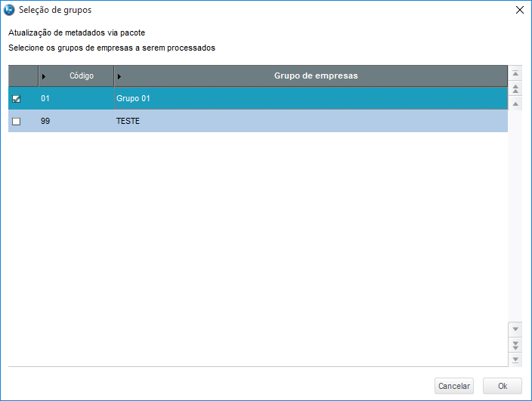Uncheck the checkbox for group 01
The image size is (532, 401).
tap(16, 99)
